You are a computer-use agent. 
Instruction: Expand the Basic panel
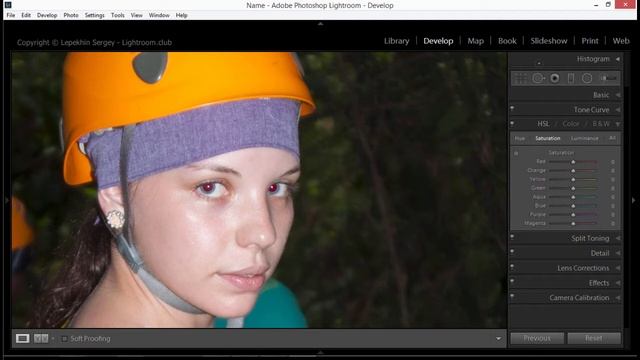tap(618, 95)
